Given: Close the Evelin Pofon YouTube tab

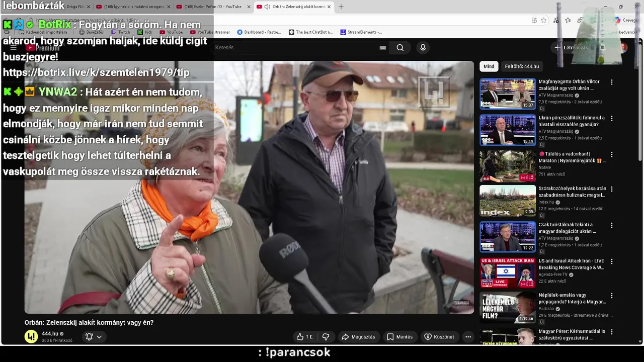Looking at the screenshot, I should tap(248, 7).
